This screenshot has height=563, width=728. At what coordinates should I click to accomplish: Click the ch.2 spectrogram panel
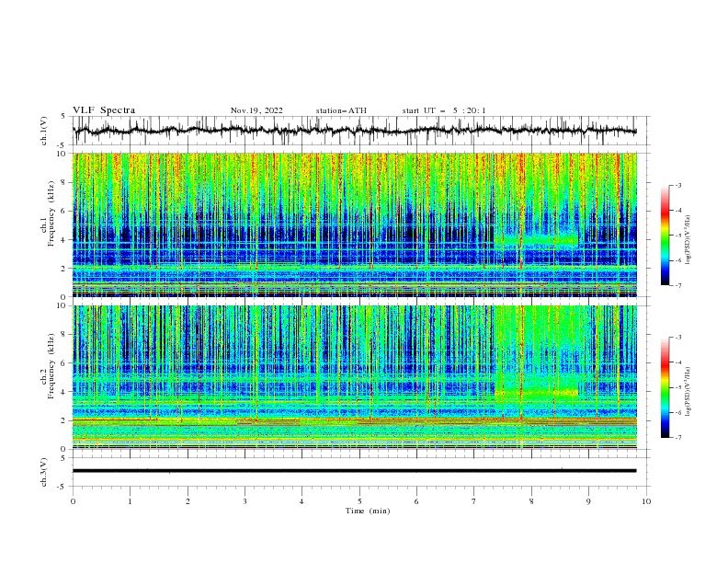(x=354, y=377)
